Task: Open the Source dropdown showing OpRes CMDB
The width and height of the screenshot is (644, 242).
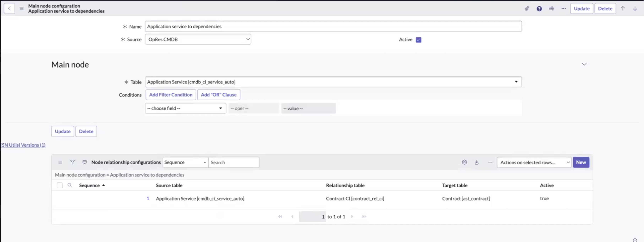Action: (x=198, y=39)
